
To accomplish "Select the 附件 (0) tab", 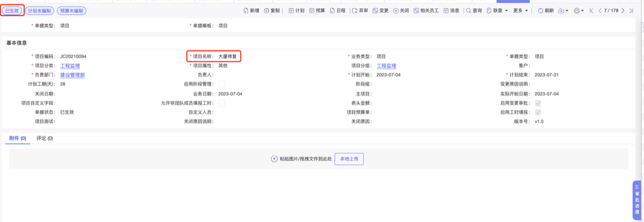I will 18,138.
